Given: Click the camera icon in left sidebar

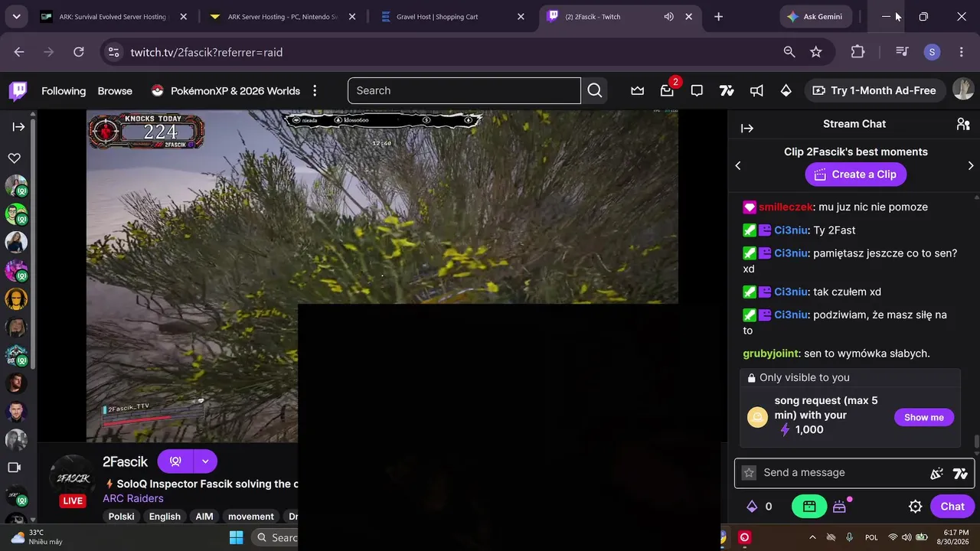Looking at the screenshot, I should tap(14, 468).
